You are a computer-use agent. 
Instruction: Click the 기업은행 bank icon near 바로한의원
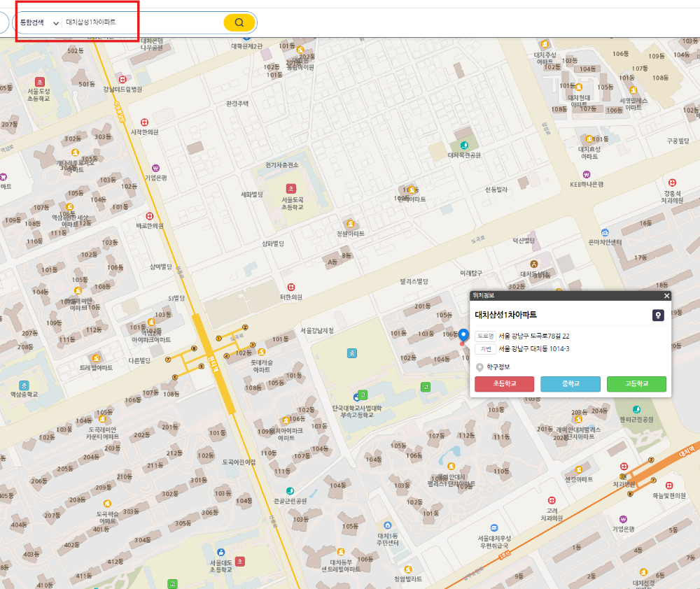click(156, 168)
